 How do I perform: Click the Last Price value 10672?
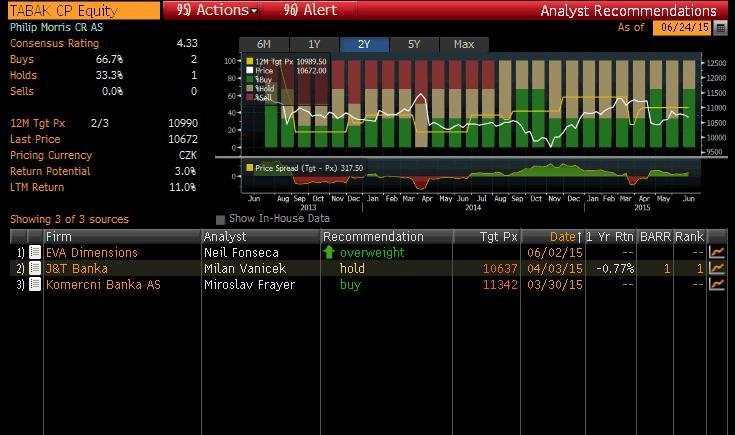click(183, 139)
